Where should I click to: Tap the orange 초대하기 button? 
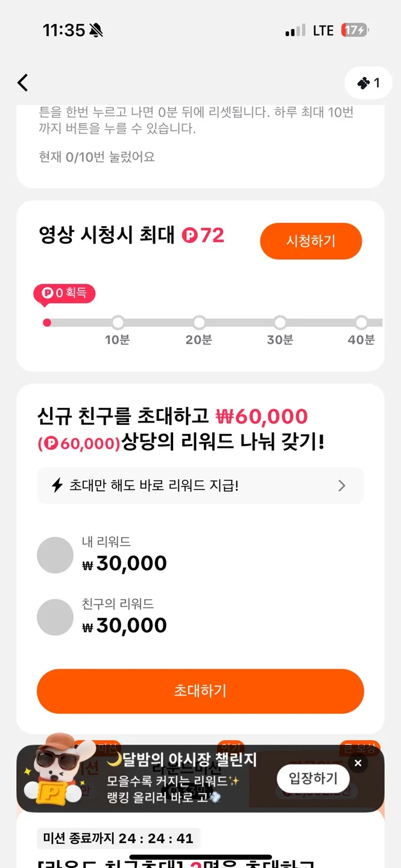[x=200, y=691]
